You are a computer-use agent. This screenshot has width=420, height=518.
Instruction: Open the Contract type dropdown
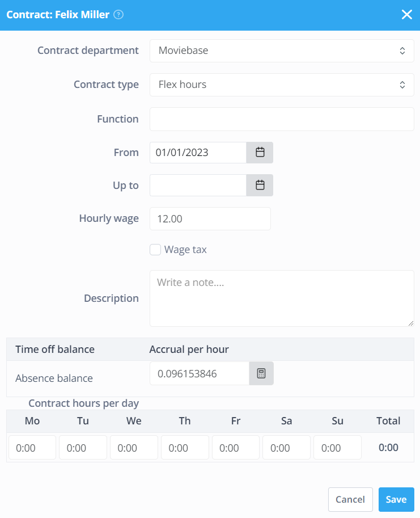(282, 85)
